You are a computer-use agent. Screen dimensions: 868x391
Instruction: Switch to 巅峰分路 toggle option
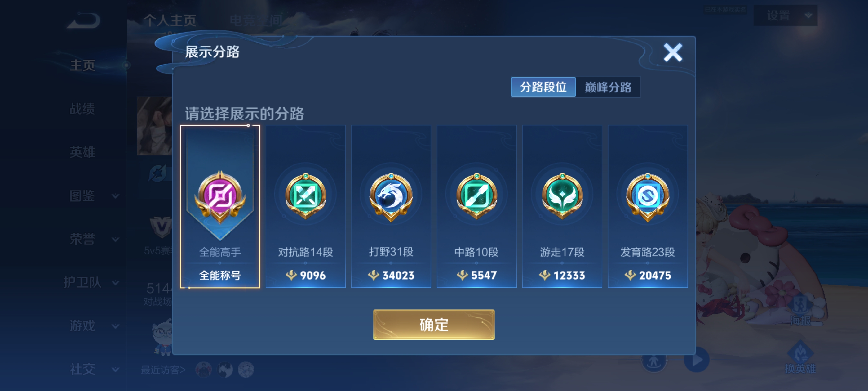608,87
